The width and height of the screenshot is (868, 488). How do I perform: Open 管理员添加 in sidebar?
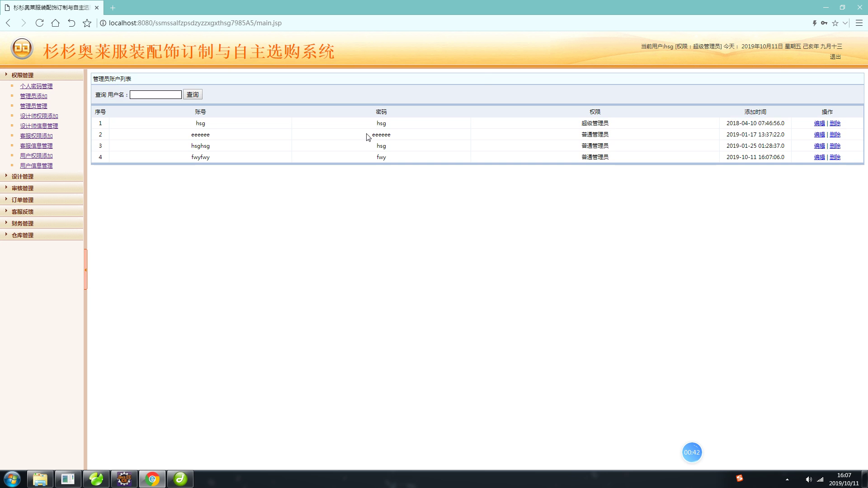(x=33, y=96)
